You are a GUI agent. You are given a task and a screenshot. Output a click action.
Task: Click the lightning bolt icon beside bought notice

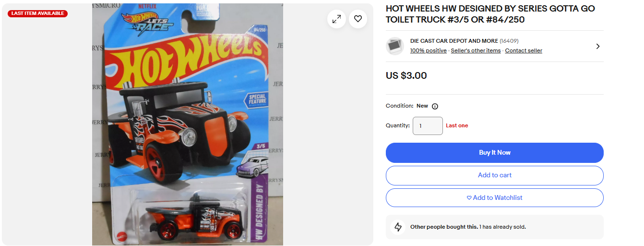(x=398, y=227)
